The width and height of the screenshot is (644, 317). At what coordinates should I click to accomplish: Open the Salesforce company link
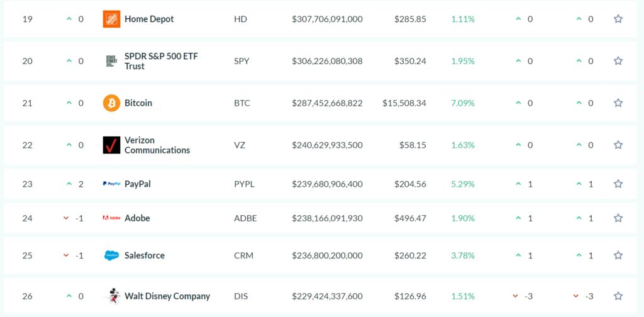(x=145, y=255)
